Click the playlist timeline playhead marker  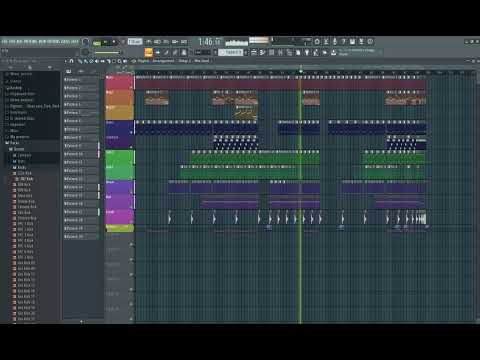pyautogui.click(x=300, y=72)
